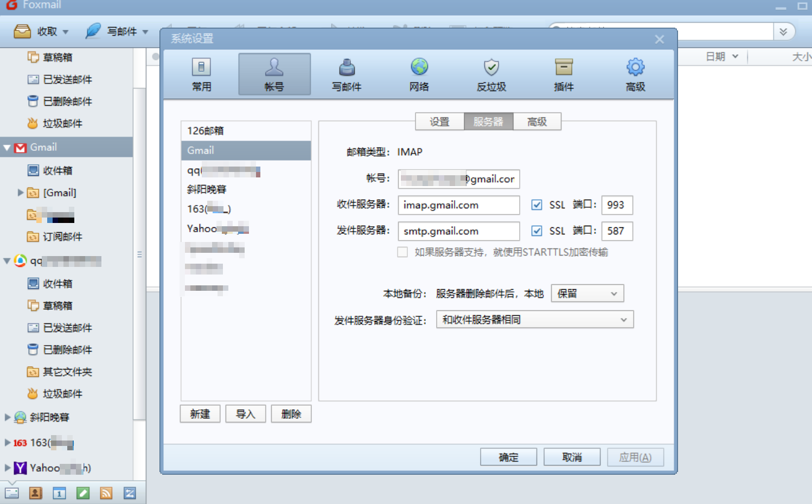Viewport: 812px width, 504px height.
Task: Click the 大小 column header
Action: coord(801,56)
